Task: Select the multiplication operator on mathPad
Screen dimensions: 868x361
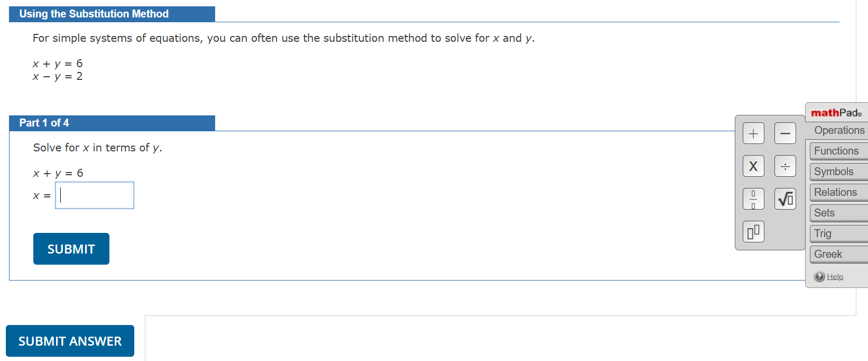Action: click(753, 166)
